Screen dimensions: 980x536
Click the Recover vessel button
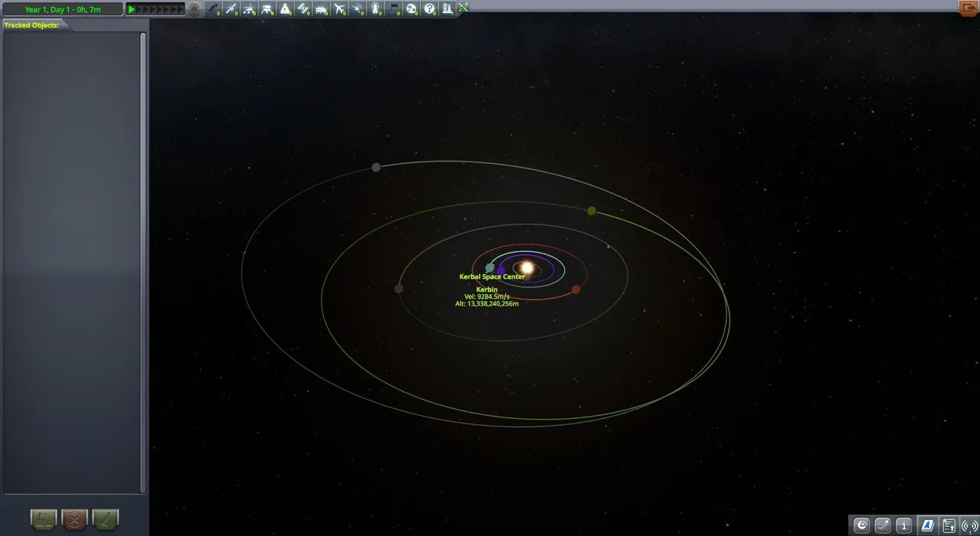(44, 519)
